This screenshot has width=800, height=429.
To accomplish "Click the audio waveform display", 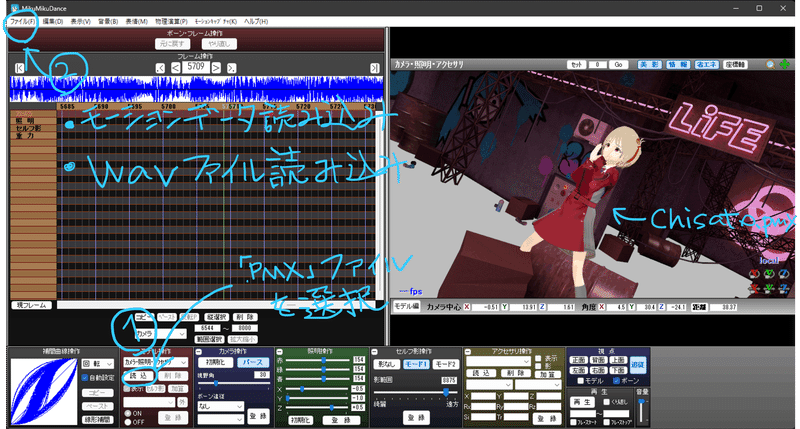I will pyautogui.click(x=196, y=89).
